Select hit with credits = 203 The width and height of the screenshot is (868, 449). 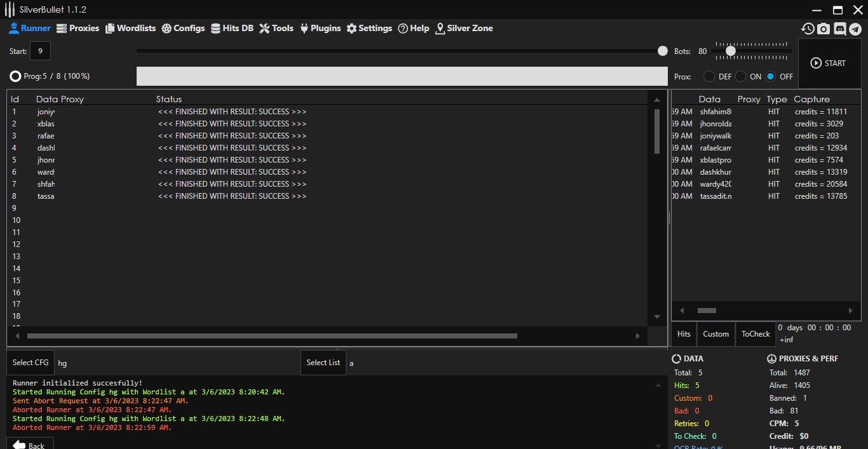766,136
